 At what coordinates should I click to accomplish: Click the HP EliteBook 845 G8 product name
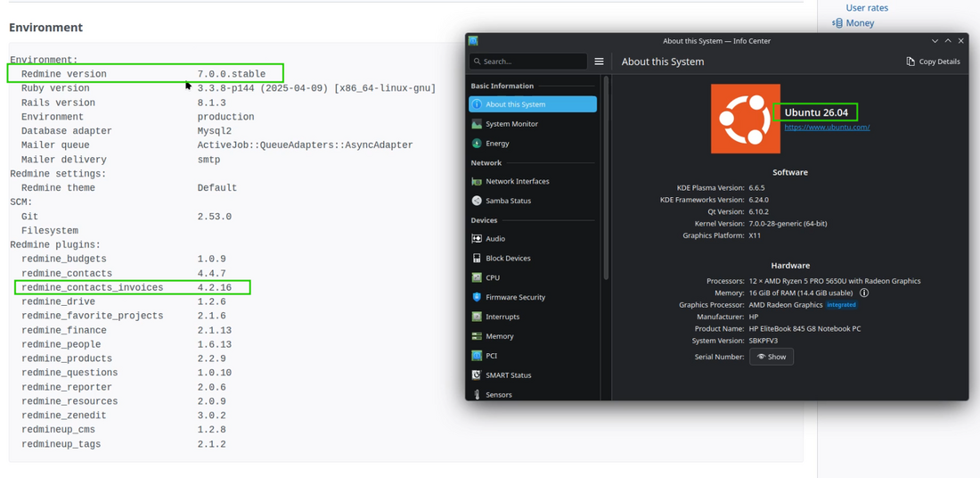click(805, 328)
